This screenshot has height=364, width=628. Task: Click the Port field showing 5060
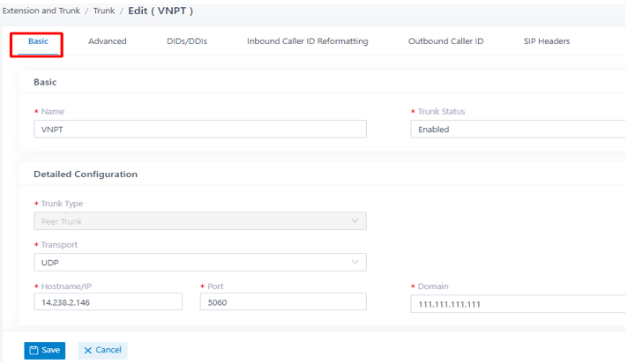coord(283,302)
